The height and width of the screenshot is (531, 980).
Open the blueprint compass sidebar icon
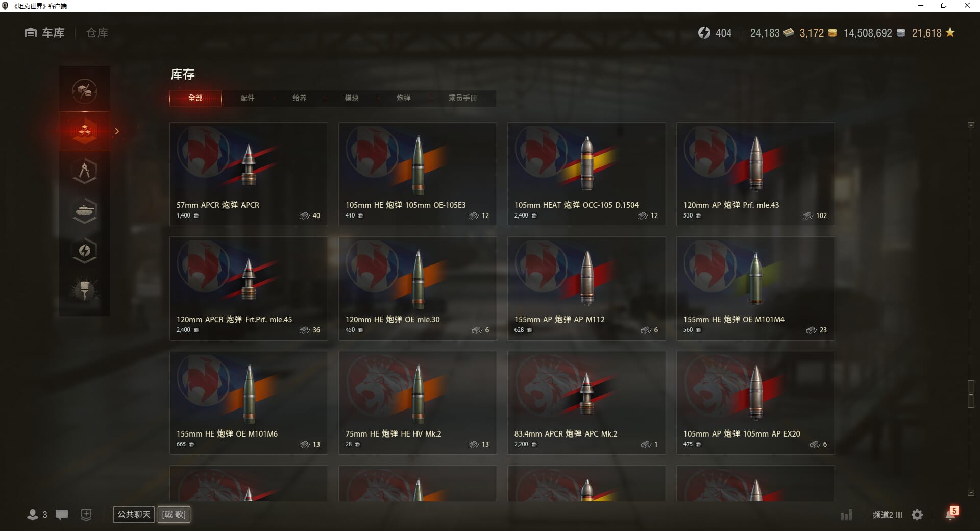click(85, 171)
